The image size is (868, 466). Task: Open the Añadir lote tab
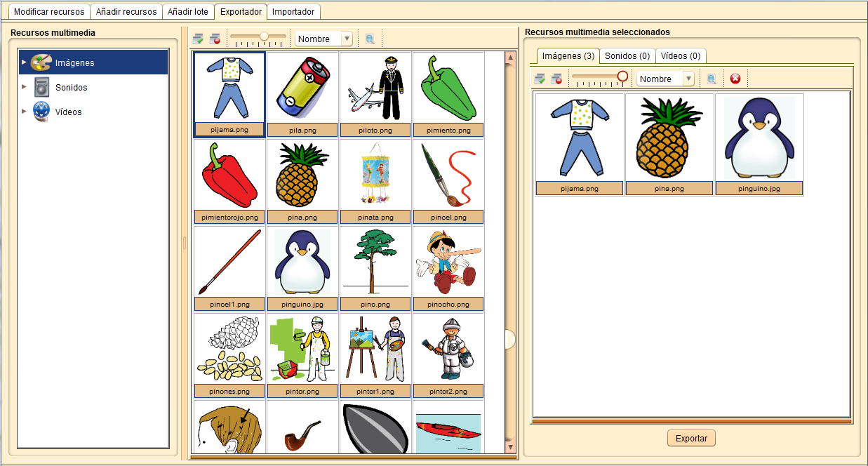[x=187, y=12]
